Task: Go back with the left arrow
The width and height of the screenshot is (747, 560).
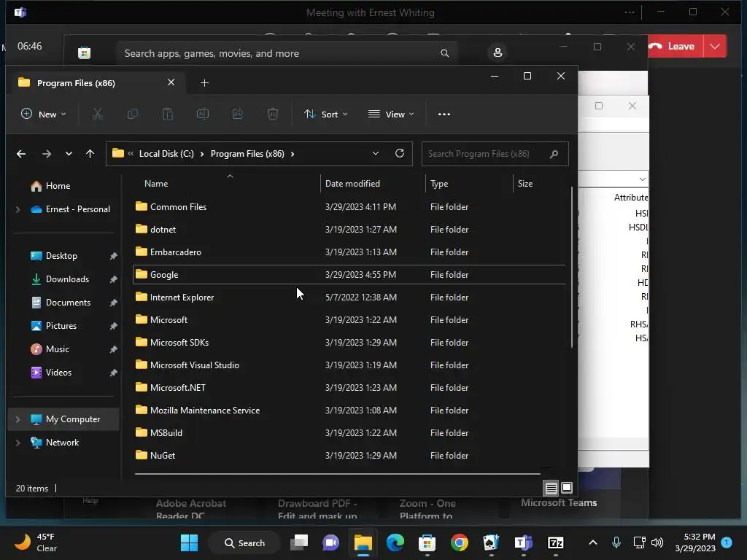Action: pyautogui.click(x=21, y=154)
